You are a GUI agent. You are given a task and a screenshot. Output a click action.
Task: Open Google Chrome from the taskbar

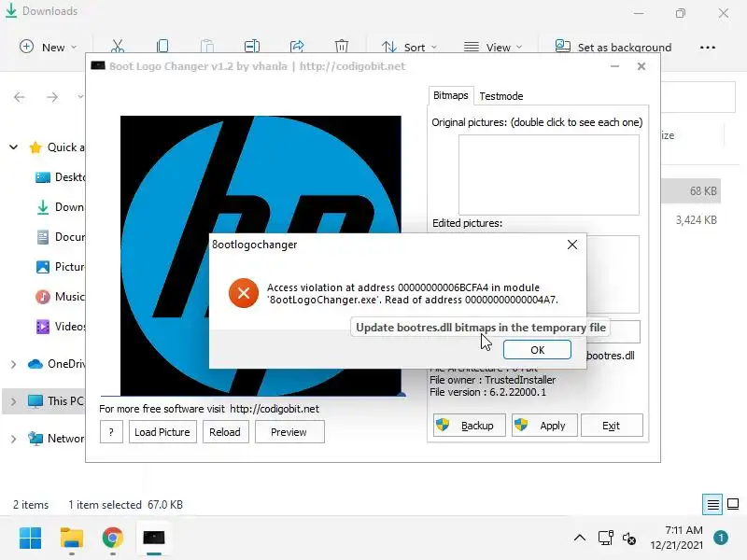click(112, 539)
